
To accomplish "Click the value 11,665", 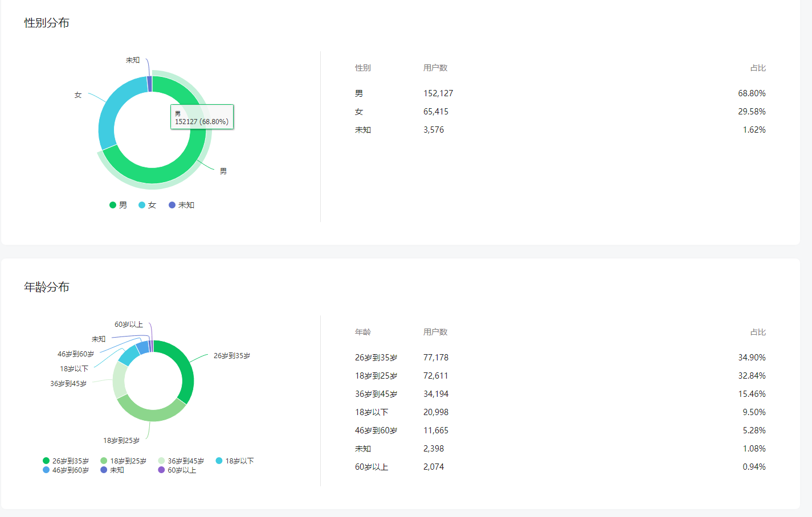I will [x=436, y=430].
